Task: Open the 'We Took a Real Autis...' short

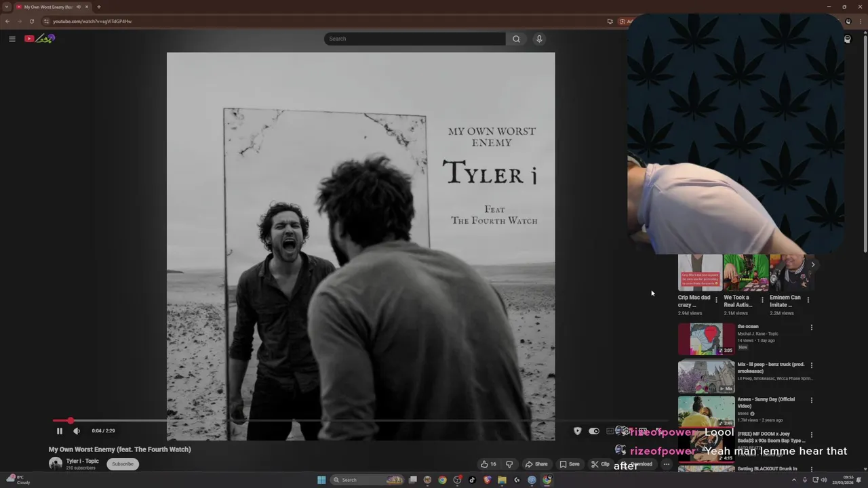Action: (746, 272)
